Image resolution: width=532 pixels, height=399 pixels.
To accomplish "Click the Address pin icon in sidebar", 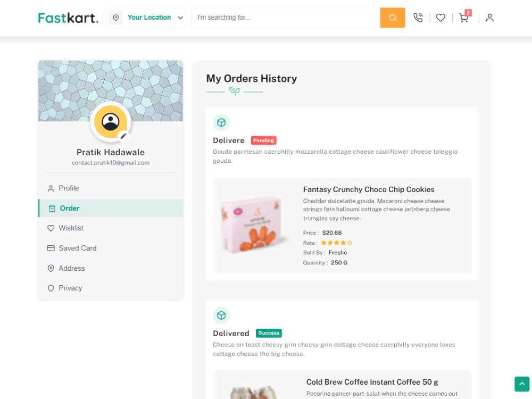I will coord(51,268).
